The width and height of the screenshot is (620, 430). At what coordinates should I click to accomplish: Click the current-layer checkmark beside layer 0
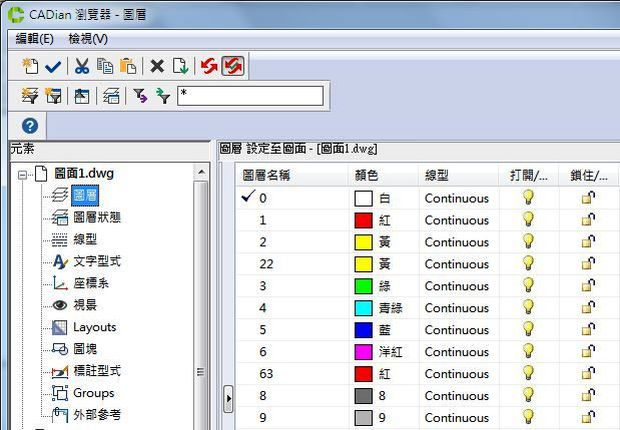coord(248,195)
